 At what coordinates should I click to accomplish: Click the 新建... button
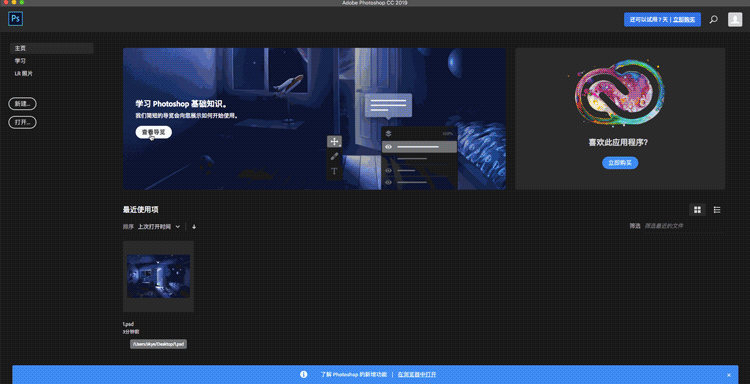tap(22, 104)
